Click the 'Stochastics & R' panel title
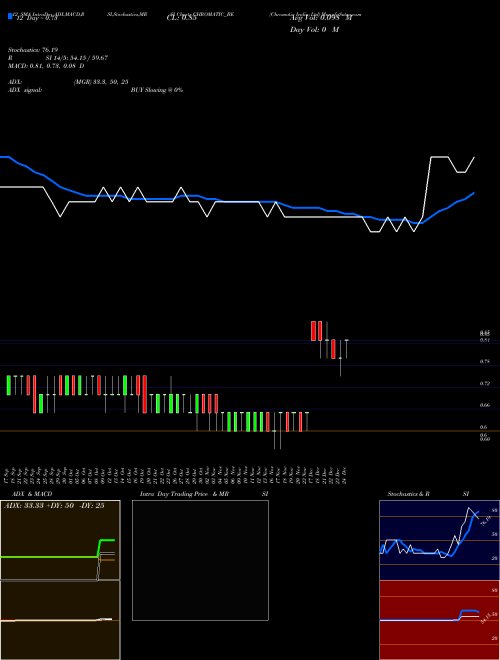The height and width of the screenshot is (660, 500). click(409, 494)
